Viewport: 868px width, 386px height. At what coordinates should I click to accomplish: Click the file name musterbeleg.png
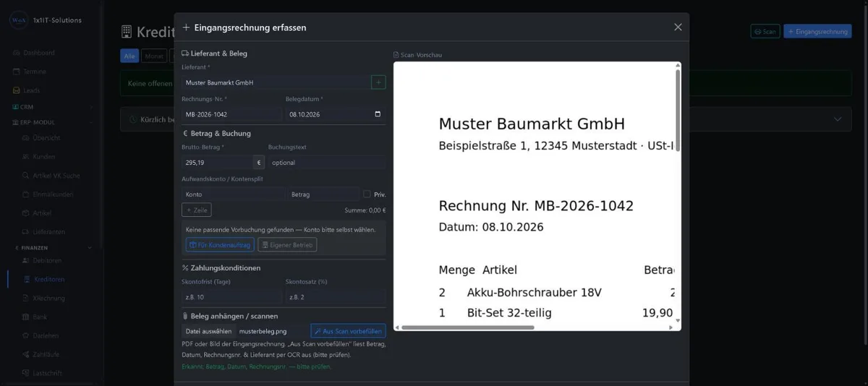[x=263, y=331]
